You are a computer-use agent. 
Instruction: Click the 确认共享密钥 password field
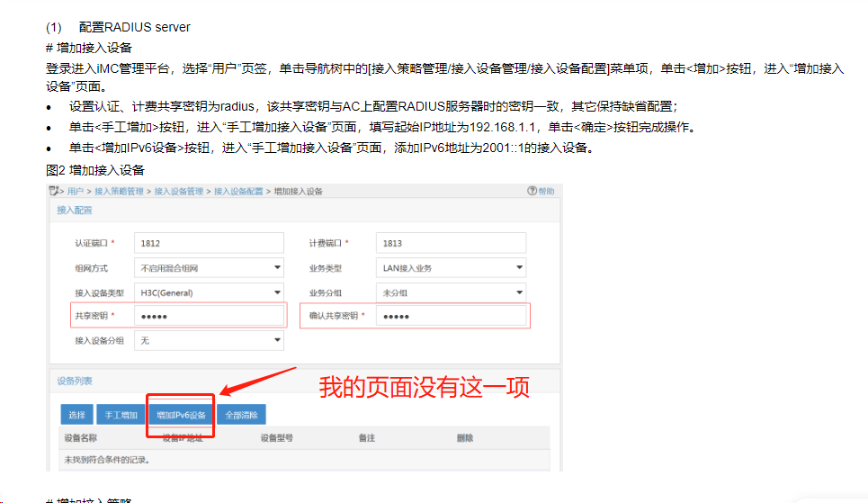(x=451, y=316)
